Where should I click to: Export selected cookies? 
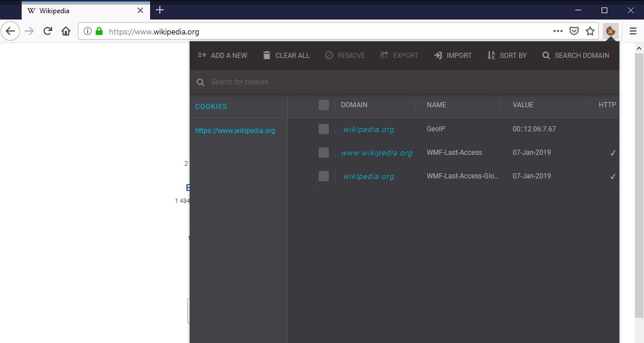[x=399, y=56]
